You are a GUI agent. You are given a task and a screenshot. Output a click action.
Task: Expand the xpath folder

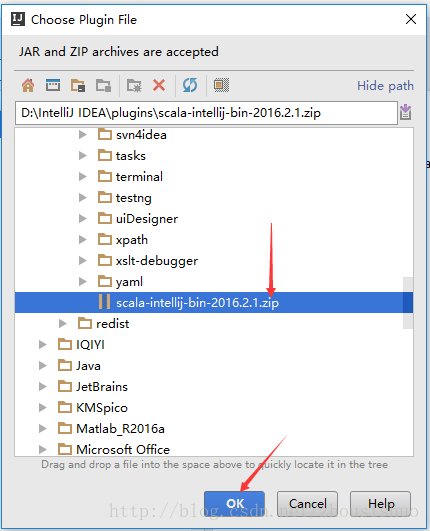pyautogui.click(x=82, y=240)
